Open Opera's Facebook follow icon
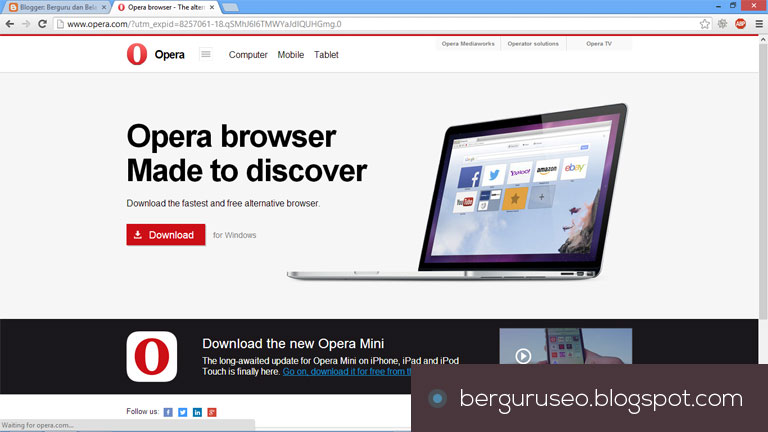768x432 pixels. pyautogui.click(x=168, y=412)
